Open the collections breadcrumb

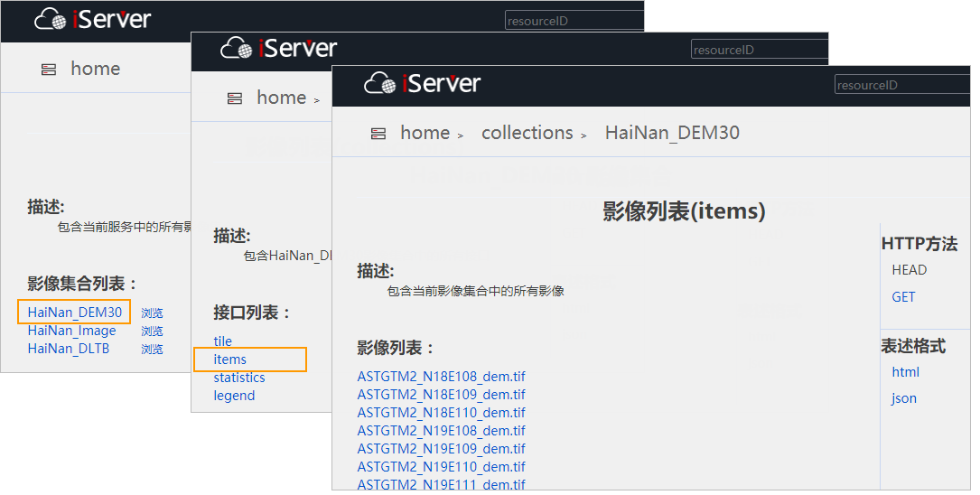pos(527,133)
